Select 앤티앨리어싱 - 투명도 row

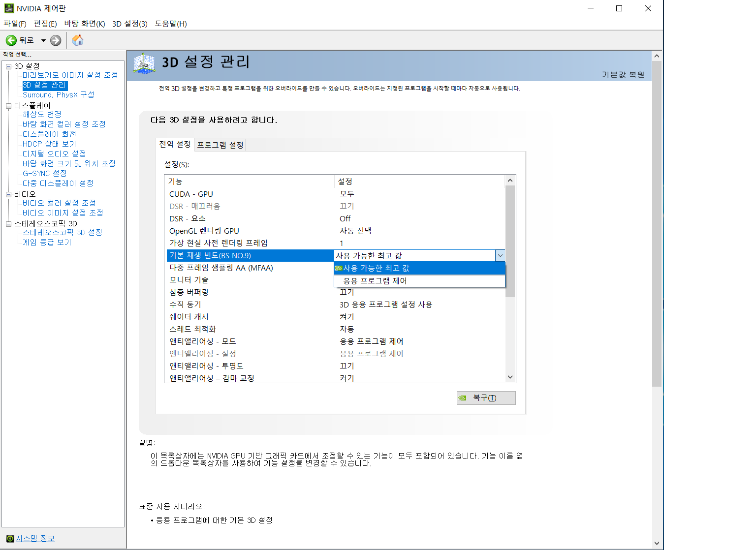(335, 366)
